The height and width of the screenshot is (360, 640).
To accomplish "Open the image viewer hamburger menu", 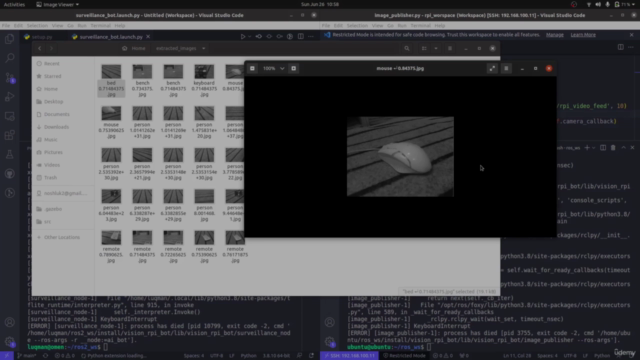I will coord(506,68).
